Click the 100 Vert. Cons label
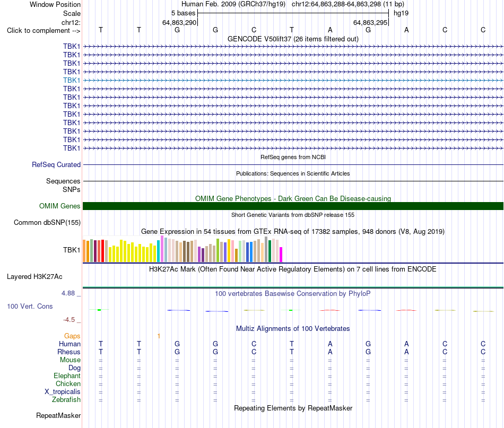The height and width of the screenshot is (428, 504). pos(30,306)
